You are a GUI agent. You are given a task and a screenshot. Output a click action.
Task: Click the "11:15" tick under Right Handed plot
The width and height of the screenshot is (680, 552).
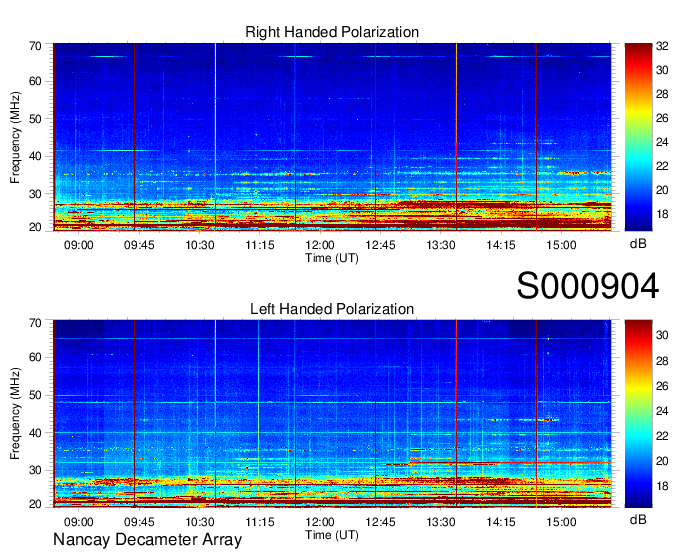(260, 245)
